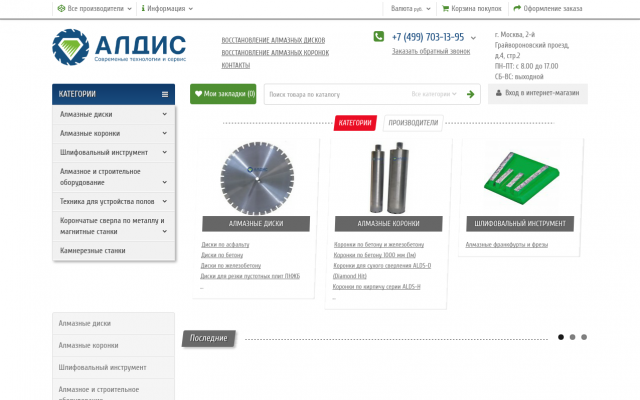Viewport: 640px width, 400px height.
Task: Click the Последние section label
Action: [209, 338]
